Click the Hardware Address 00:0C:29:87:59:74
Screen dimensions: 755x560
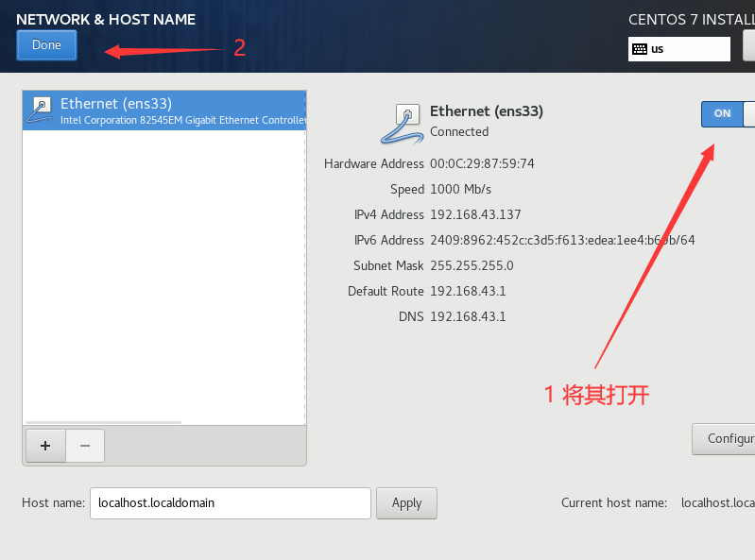coord(482,163)
